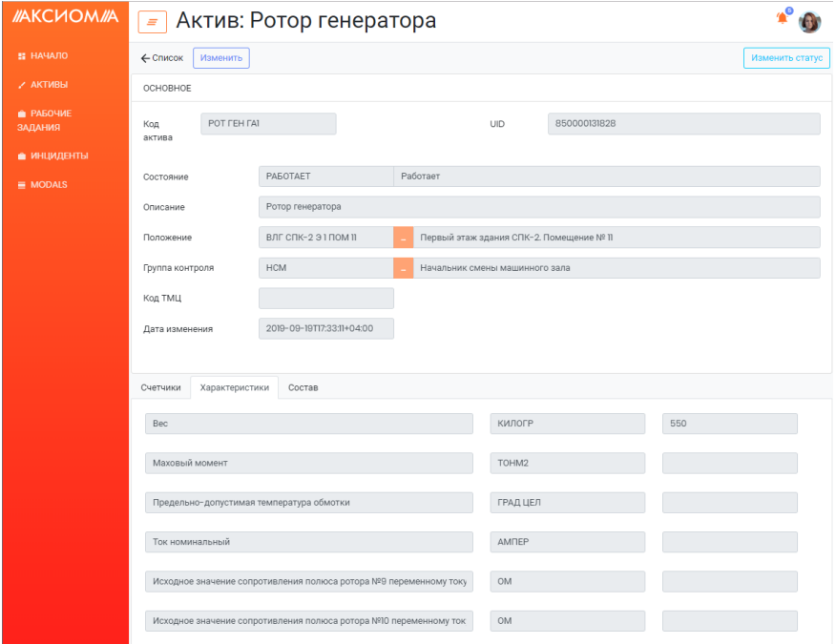Click the AKSIOMA logo
836x644 pixels.
pyautogui.click(x=65, y=16)
